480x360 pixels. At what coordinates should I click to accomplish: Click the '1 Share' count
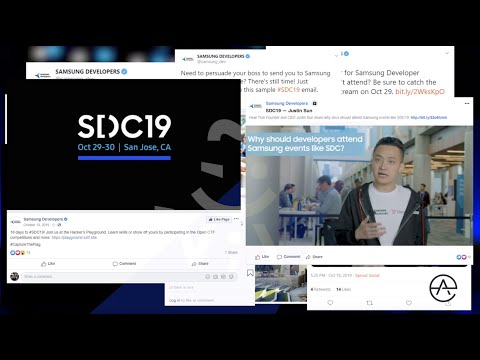coord(231,252)
